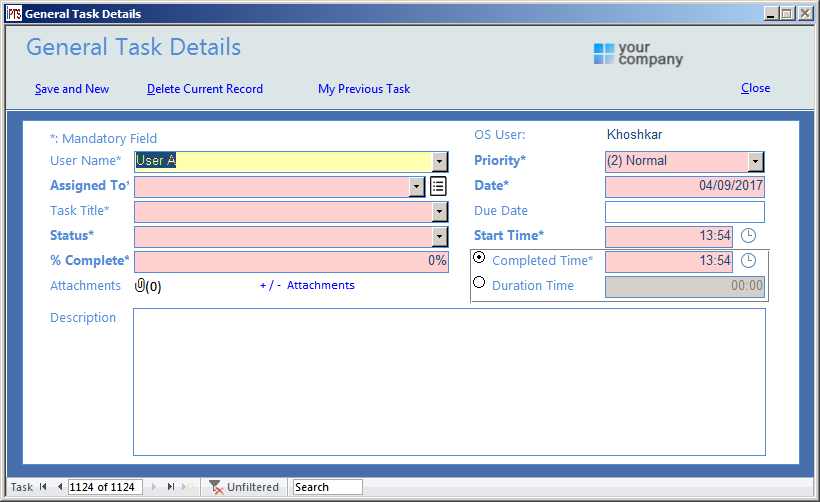Select the Completed Time radio button
820x502 pixels.
pos(479,258)
